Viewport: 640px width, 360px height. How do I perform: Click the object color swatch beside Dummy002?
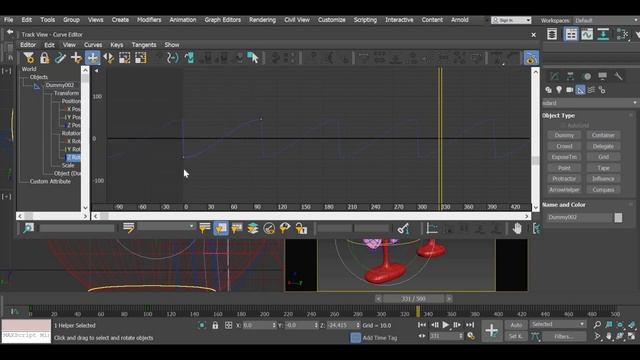tap(618, 218)
